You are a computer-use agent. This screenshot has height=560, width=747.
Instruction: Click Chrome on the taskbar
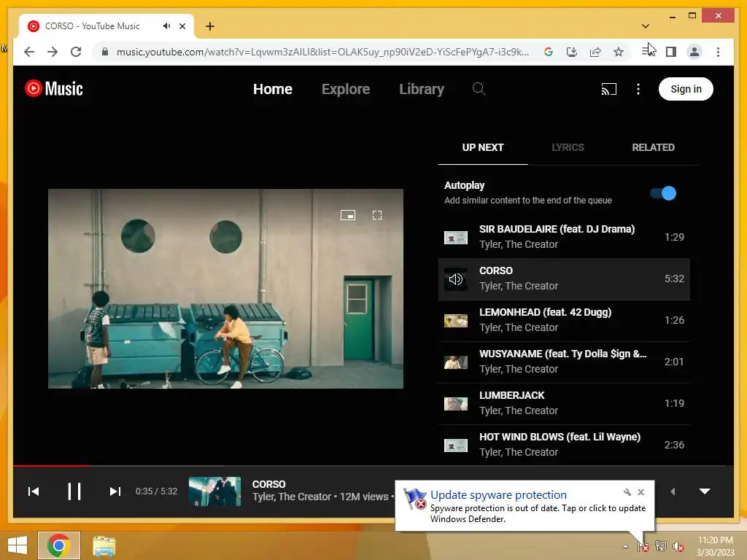(x=59, y=545)
